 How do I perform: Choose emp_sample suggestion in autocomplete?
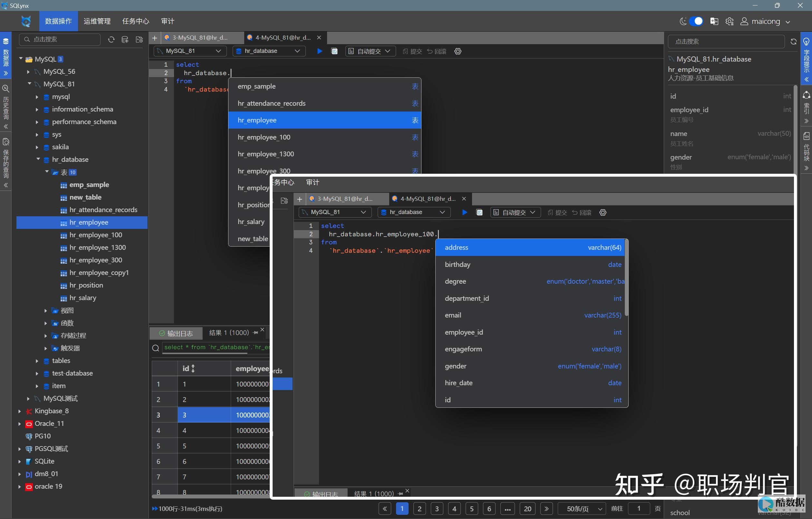[325, 86]
